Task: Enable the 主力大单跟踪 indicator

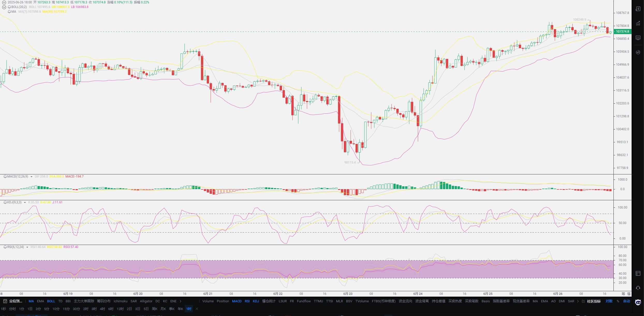Action: tap(84, 301)
